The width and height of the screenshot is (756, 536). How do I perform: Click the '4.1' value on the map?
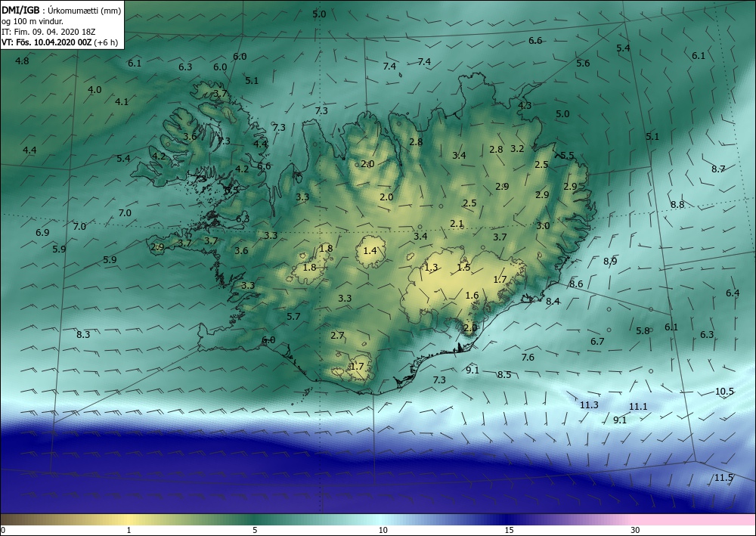122,102
